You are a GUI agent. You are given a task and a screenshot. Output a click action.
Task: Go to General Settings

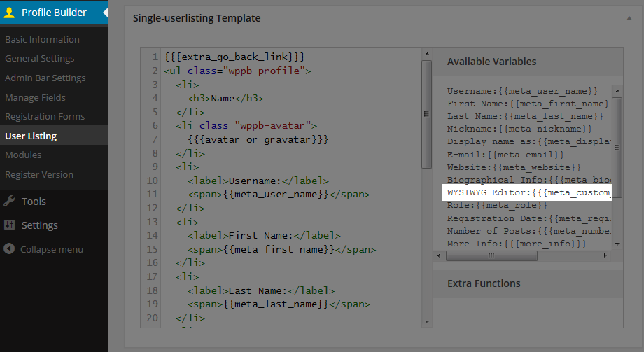[x=40, y=58]
